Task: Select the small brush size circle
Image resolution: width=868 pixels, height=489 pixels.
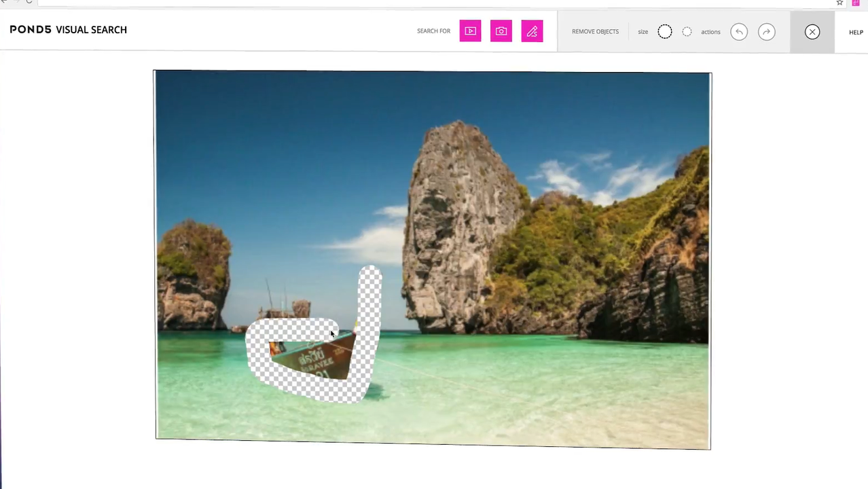Action: click(x=687, y=32)
